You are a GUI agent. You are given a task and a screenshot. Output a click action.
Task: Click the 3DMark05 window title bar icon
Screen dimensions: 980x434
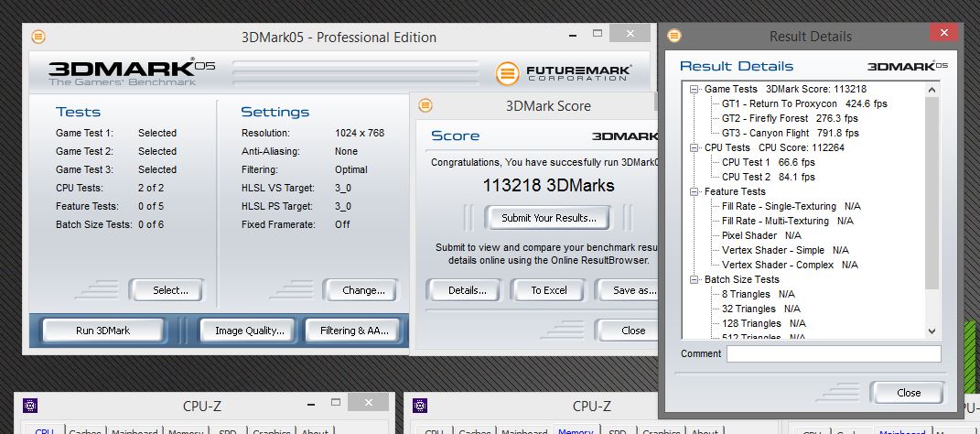[x=38, y=37]
